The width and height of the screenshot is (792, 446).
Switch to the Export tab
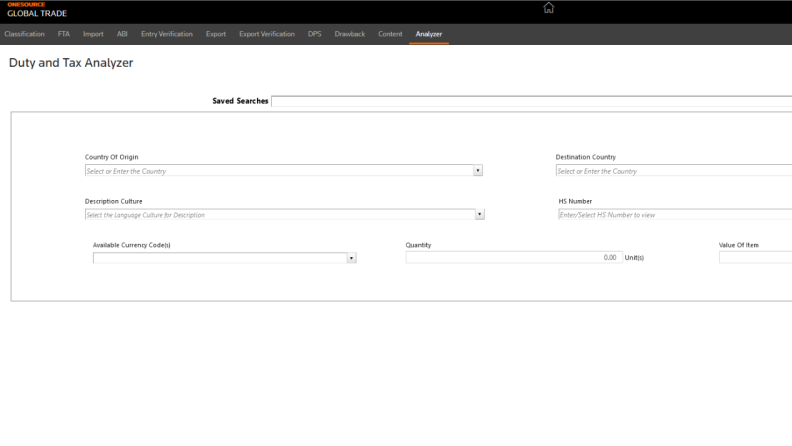click(x=216, y=35)
